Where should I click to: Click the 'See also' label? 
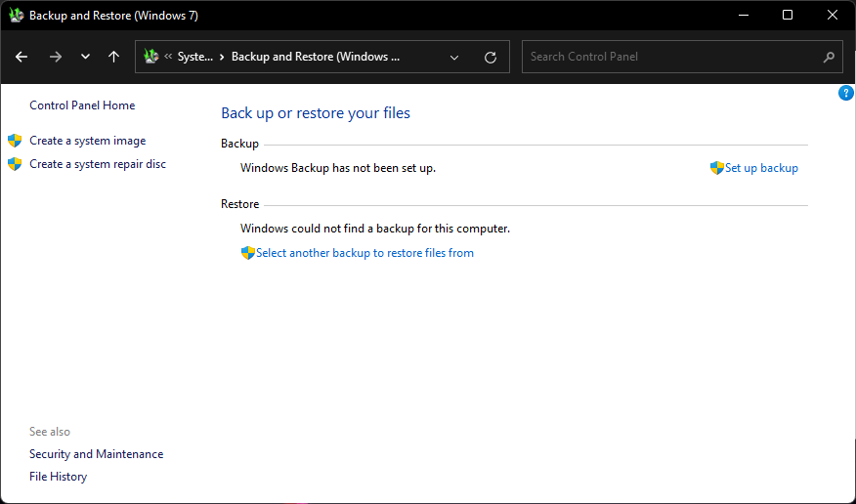point(50,432)
